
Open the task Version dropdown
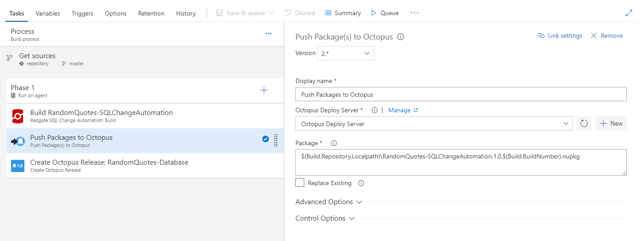[346, 53]
